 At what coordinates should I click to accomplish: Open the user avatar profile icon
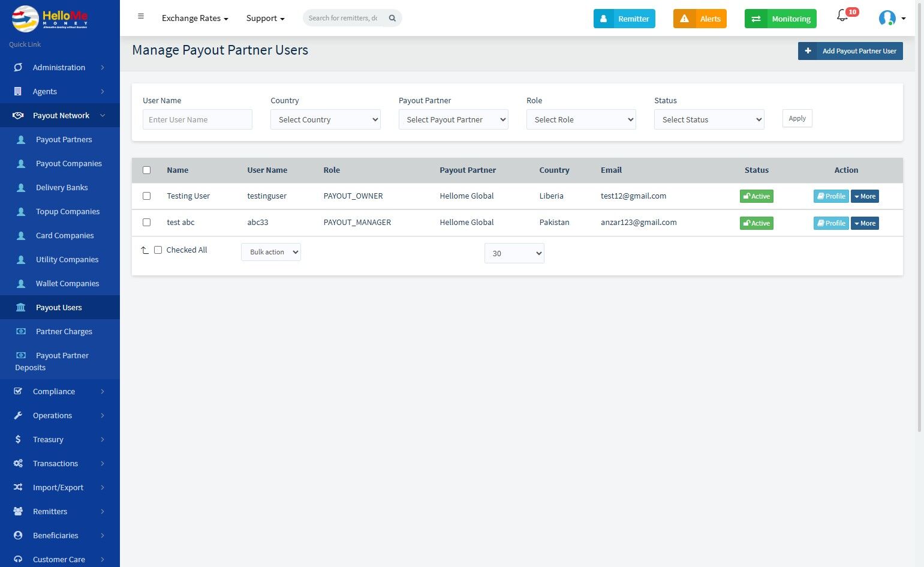tap(887, 18)
